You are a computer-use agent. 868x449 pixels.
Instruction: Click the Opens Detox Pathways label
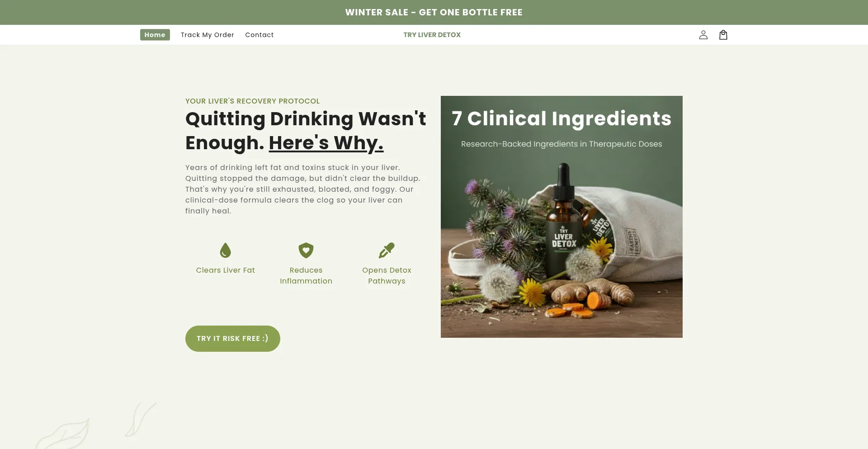point(387,275)
